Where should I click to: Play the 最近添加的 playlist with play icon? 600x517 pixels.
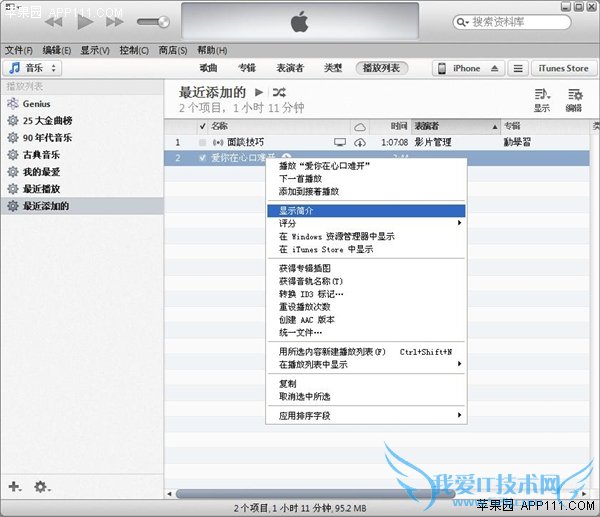(259, 92)
